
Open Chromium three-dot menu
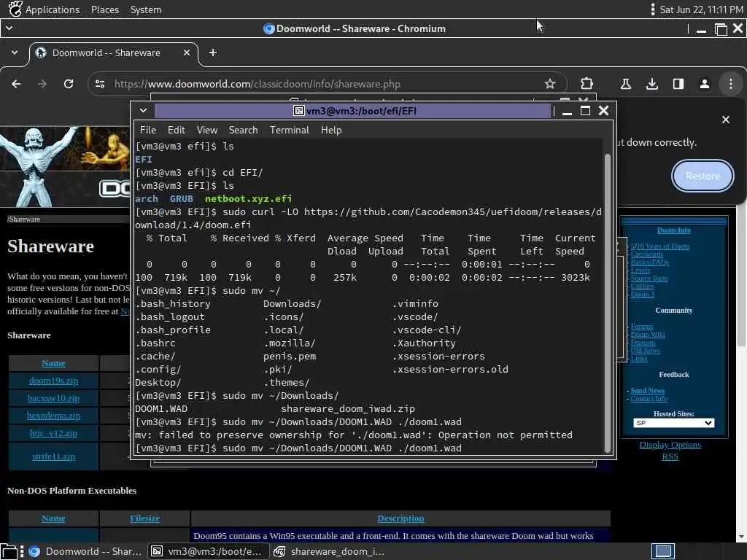(731, 84)
